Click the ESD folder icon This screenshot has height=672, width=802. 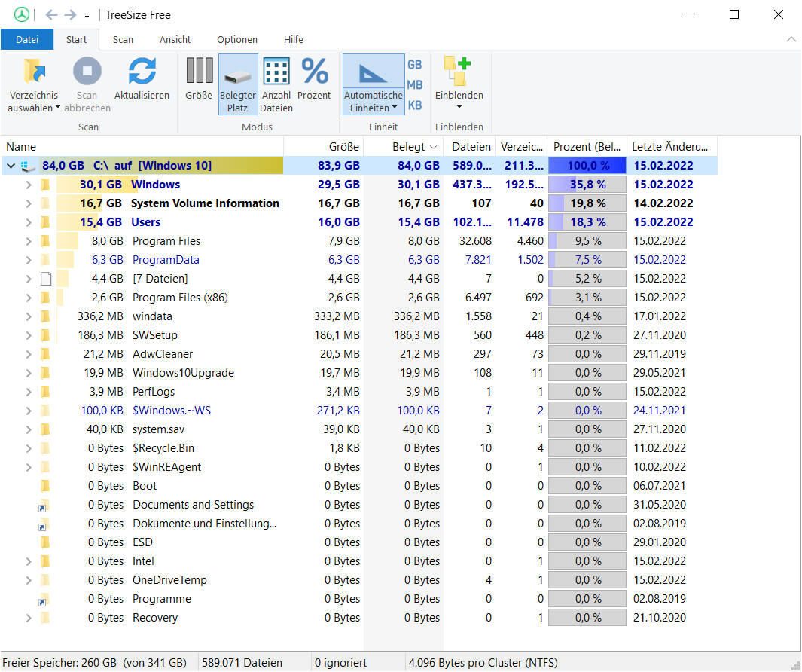coord(45,542)
